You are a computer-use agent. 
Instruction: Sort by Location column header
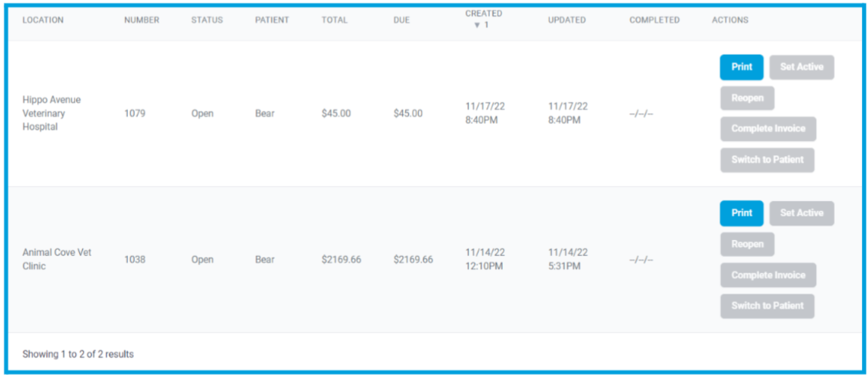click(43, 20)
